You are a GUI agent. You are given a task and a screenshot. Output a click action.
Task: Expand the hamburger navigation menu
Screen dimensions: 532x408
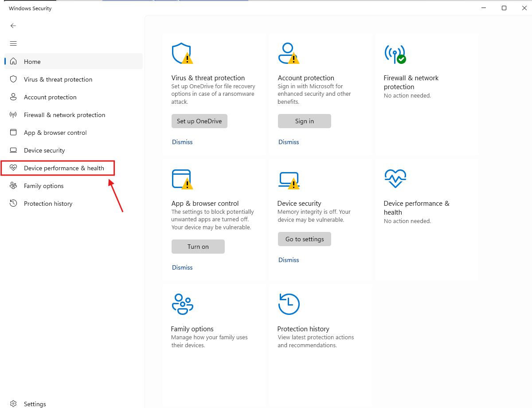tap(13, 43)
